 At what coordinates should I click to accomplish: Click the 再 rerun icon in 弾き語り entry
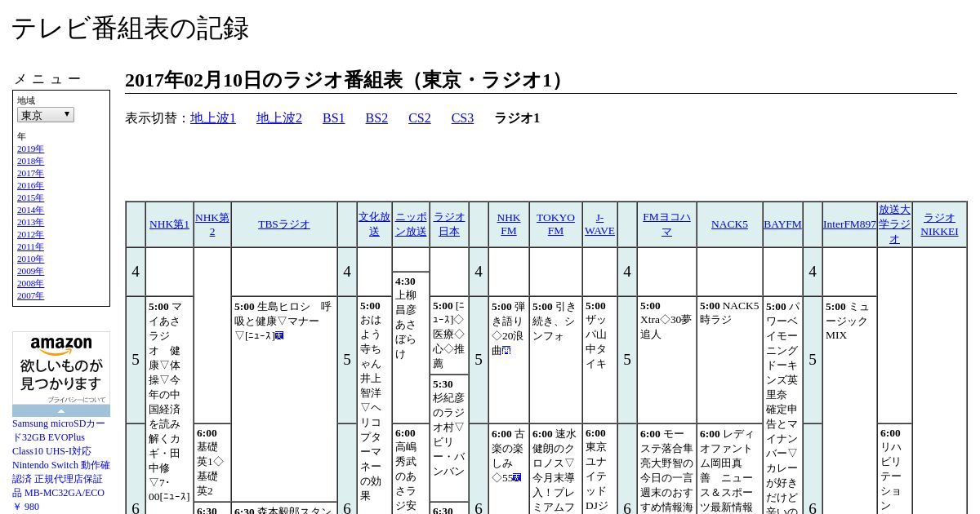[506, 350]
